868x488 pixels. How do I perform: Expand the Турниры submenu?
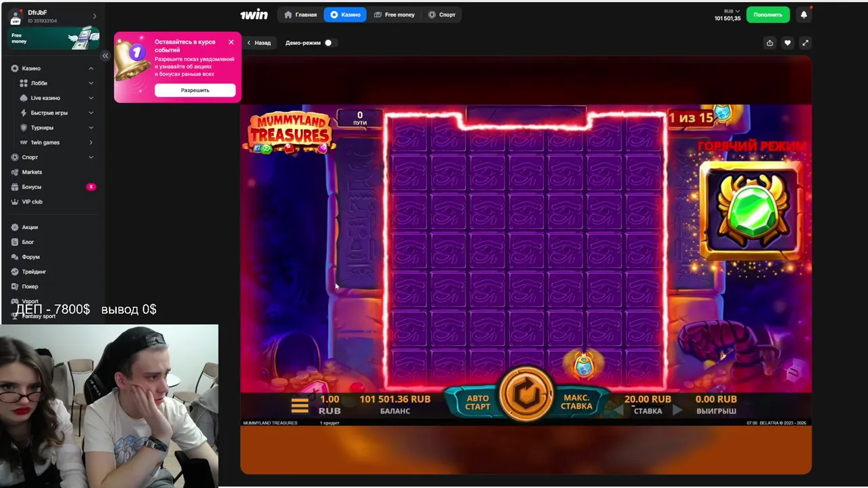point(91,127)
